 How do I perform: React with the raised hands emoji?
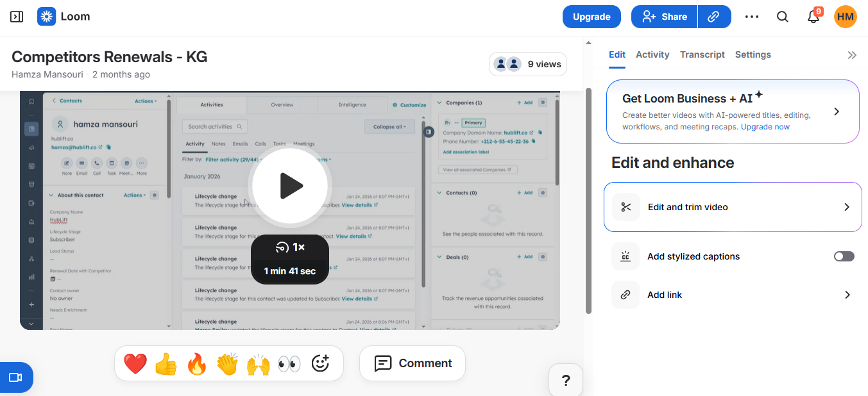click(x=259, y=364)
